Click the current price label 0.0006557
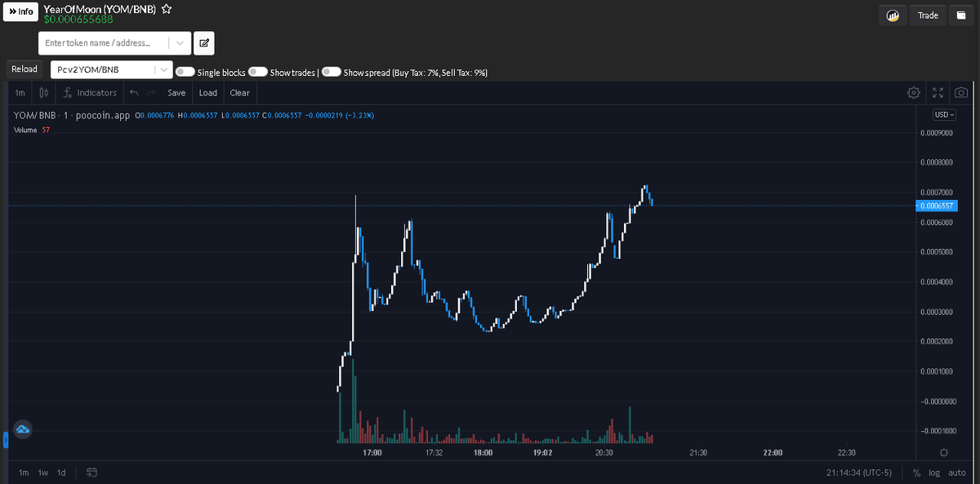This screenshot has height=484, width=980. (936, 206)
